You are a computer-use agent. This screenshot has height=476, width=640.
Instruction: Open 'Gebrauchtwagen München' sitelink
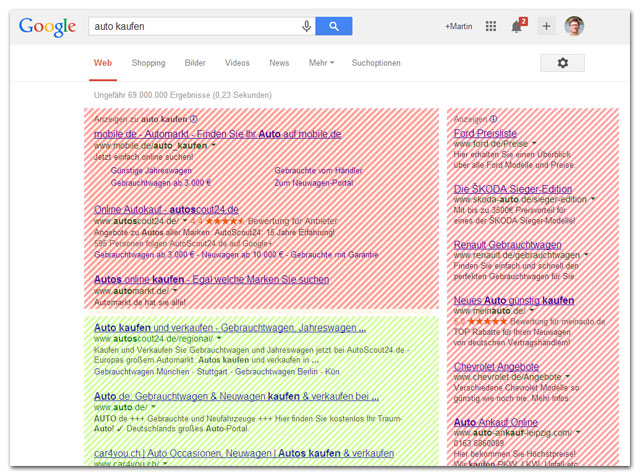(x=141, y=371)
